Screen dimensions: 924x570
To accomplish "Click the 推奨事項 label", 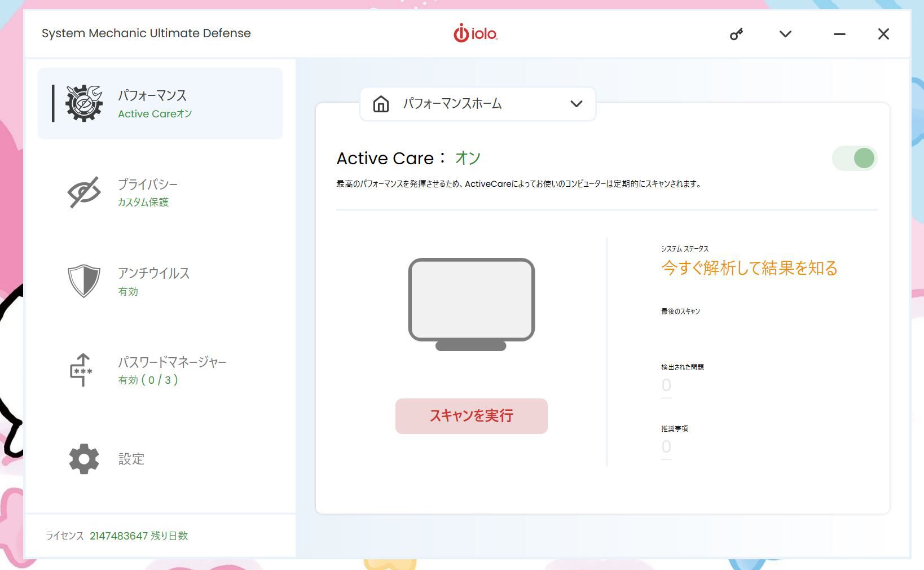I will click(675, 428).
